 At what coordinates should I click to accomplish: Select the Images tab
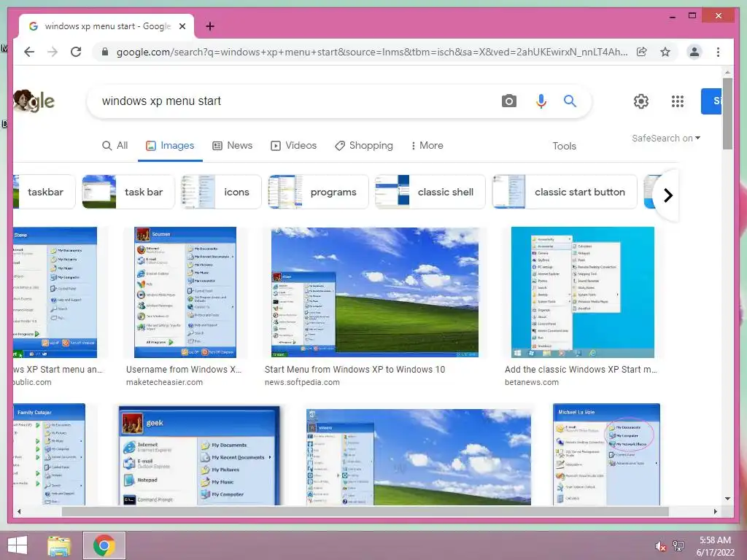pyautogui.click(x=170, y=146)
